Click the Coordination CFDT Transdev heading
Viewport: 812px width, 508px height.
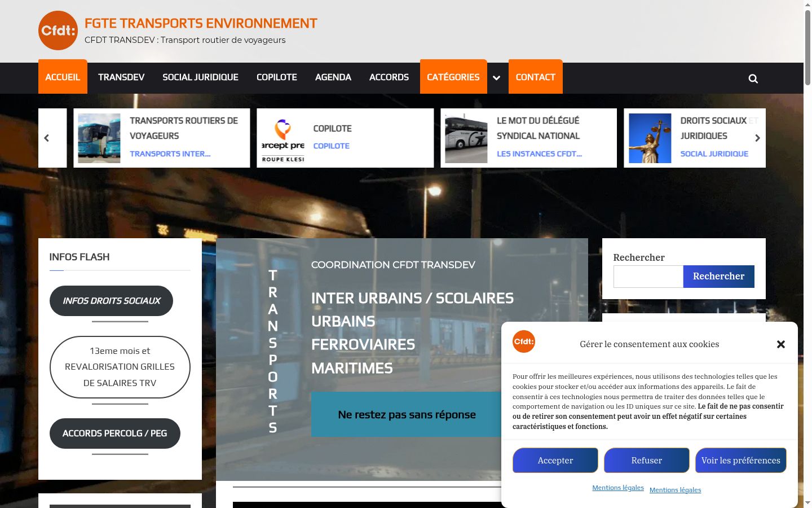393,265
